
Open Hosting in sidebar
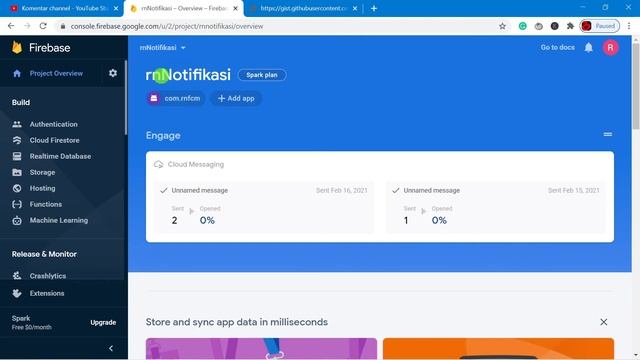tap(42, 188)
